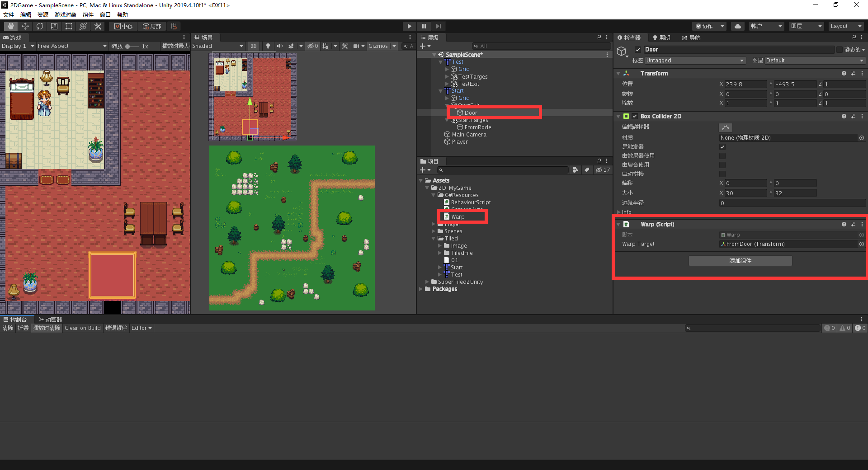Select the Rect transform tool
Screen dimensions: 868x470
68,26
